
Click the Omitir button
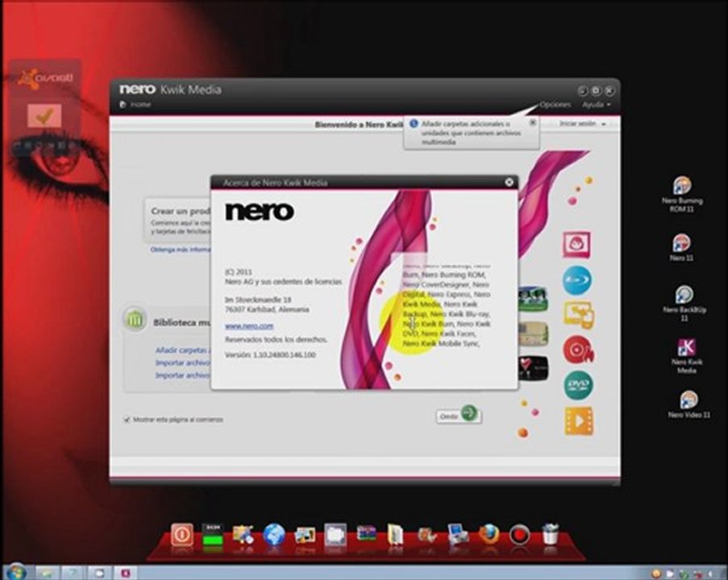coord(458,416)
